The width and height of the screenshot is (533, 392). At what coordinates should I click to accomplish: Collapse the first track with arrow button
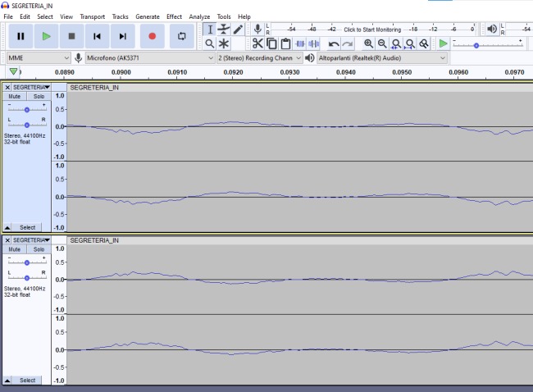7,227
